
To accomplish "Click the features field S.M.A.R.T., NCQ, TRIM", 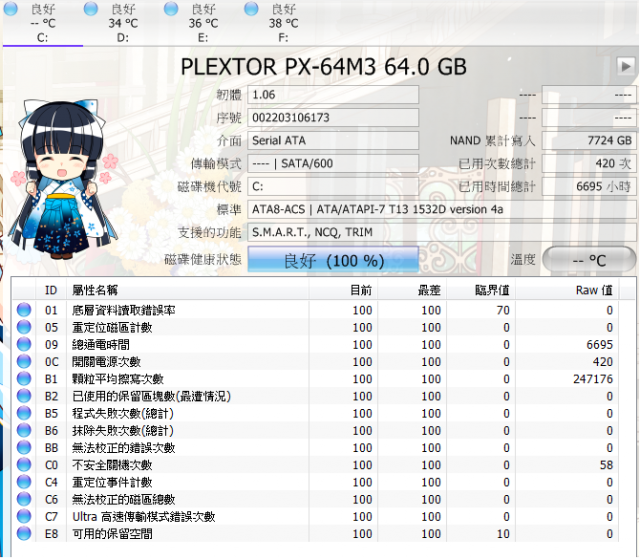I will coord(442,232).
